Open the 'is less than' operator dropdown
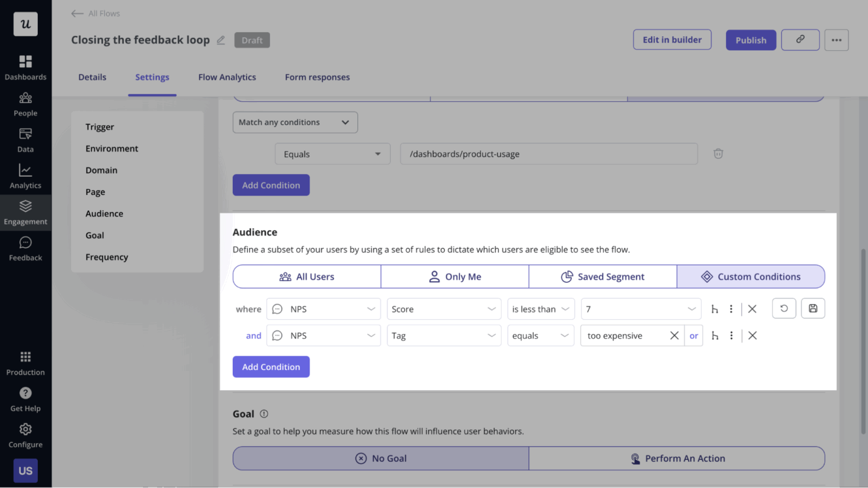The width and height of the screenshot is (868, 488). pos(540,309)
